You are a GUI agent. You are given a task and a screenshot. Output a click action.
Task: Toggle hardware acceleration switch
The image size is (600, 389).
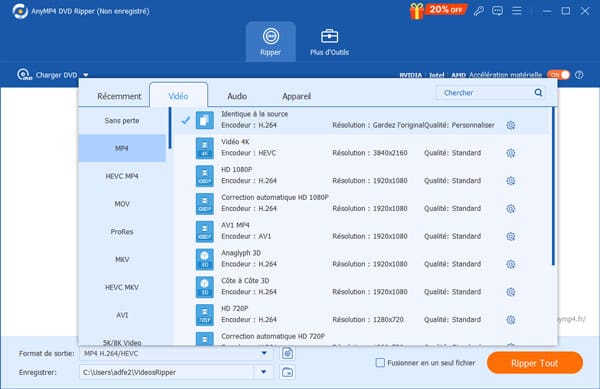click(x=558, y=75)
